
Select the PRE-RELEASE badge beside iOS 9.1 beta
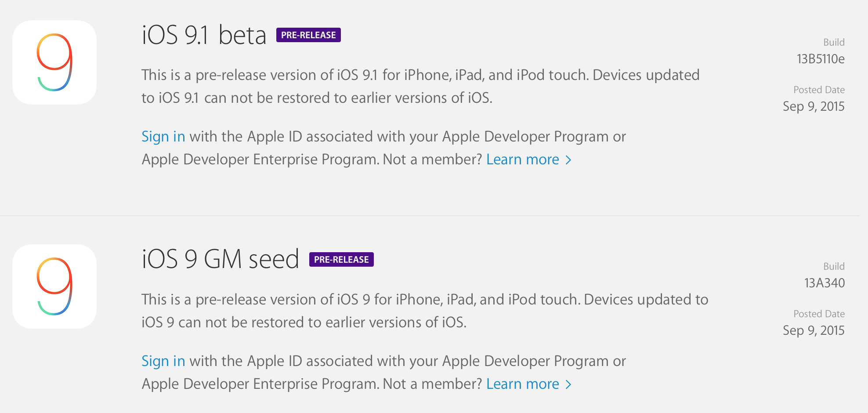pyautogui.click(x=308, y=35)
